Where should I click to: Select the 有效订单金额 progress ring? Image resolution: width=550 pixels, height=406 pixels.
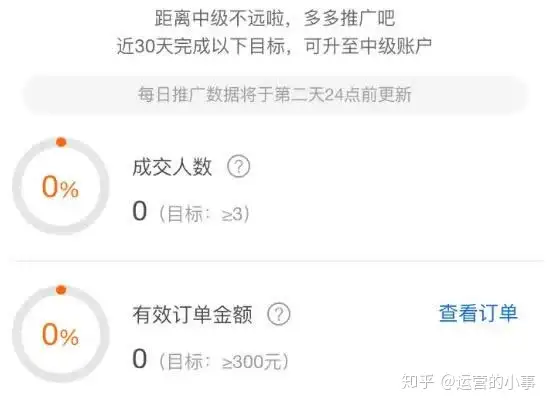pyautogui.click(x=60, y=334)
